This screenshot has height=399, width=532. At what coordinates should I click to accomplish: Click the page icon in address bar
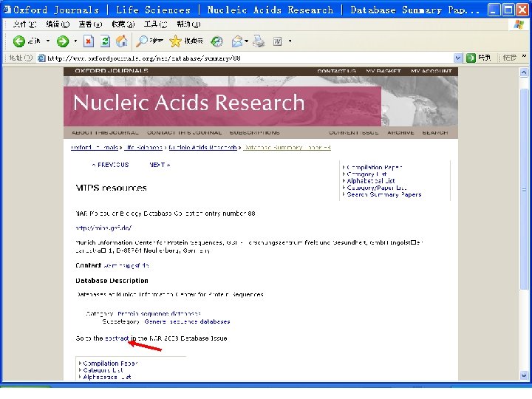[41, 58]
